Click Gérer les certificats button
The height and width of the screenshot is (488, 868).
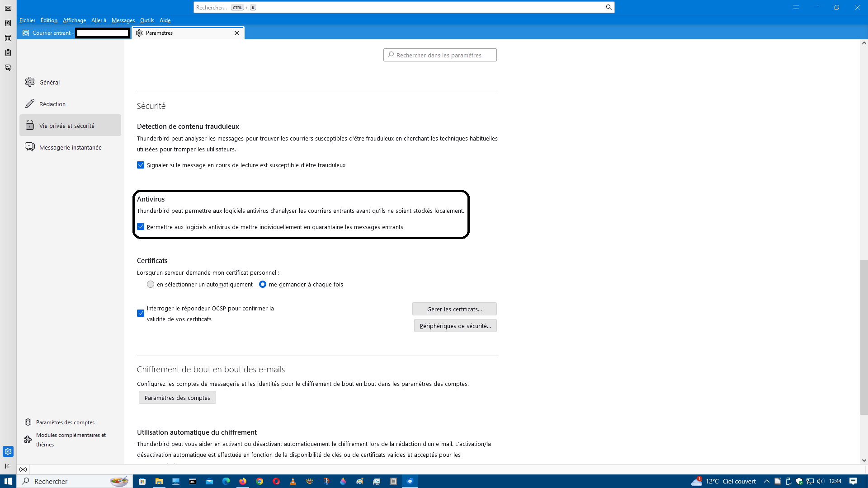(454, 309)
